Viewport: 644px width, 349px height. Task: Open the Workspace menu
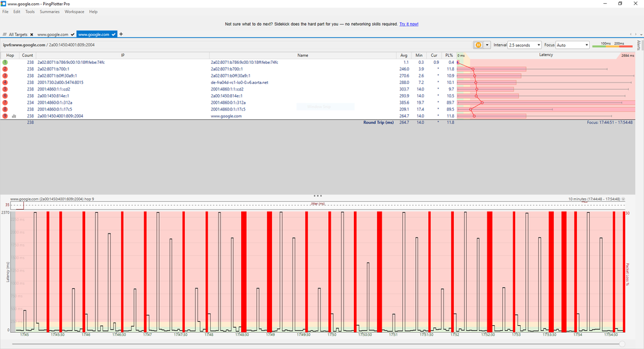tap(74, 12)
